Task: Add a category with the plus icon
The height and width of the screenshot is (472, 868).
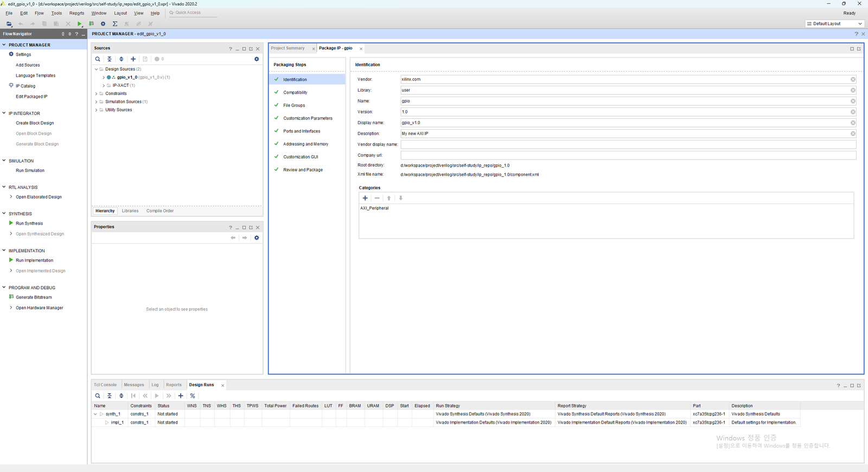Action: (x=365, y=198)
